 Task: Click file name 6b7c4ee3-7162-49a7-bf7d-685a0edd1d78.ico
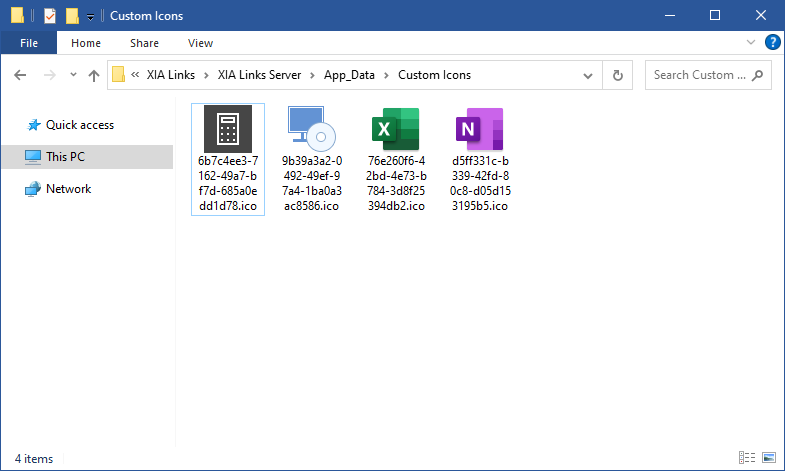tap(228, 183)
